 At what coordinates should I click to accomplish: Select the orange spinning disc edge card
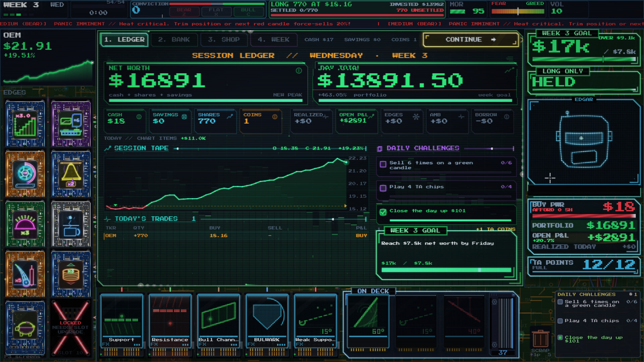click(x=25, y=174)
